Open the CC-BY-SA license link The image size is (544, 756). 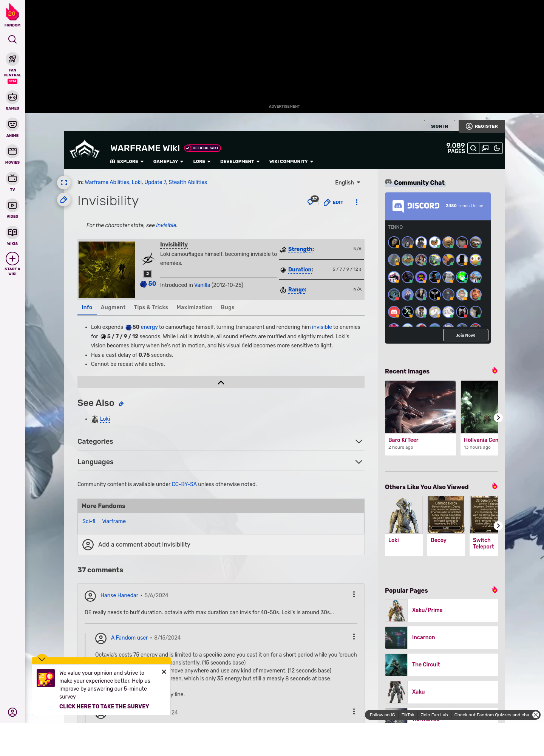[x=184, y=484]
